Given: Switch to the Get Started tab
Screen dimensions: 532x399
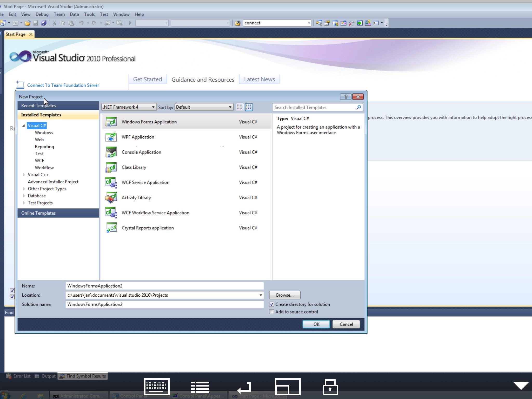Looking at the screenshot, I should [x=148, y=79].
